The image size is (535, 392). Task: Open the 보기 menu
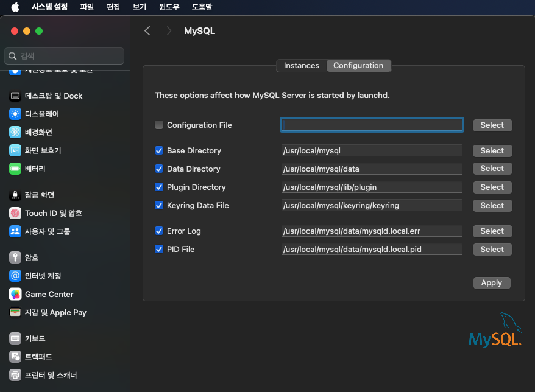click(139, 7)
